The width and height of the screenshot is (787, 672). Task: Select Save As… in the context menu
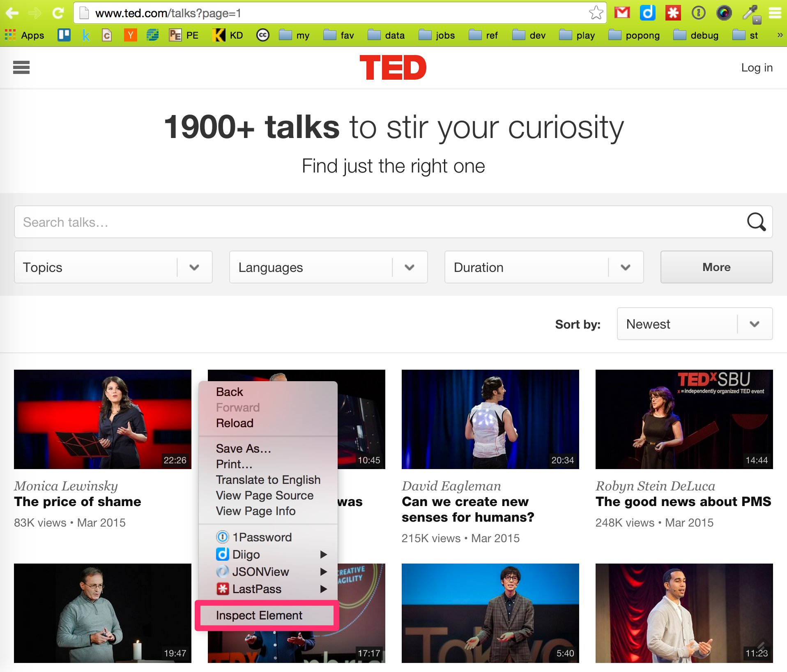coord(268,449)
